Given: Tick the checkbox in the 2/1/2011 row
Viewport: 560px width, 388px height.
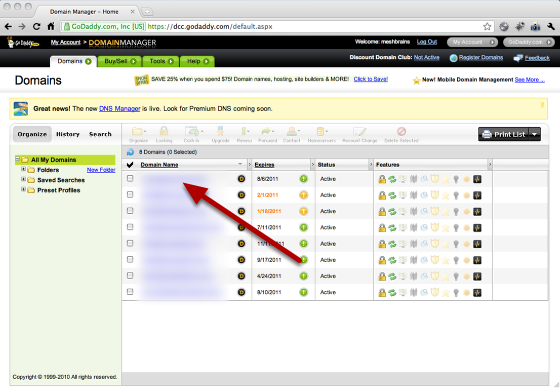Looking at the screenshot, I should (130, 194).
